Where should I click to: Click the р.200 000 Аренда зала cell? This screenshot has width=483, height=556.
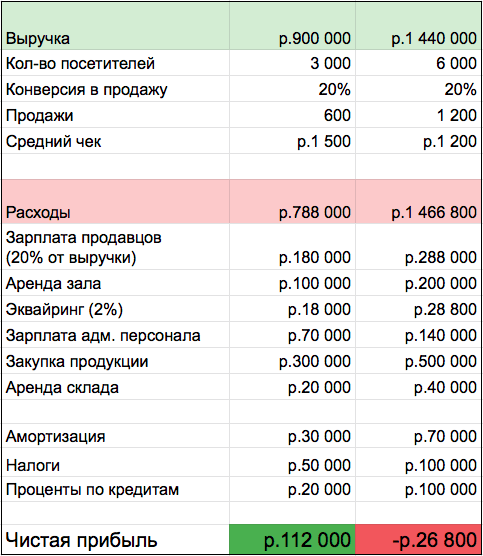coord(418,283)
